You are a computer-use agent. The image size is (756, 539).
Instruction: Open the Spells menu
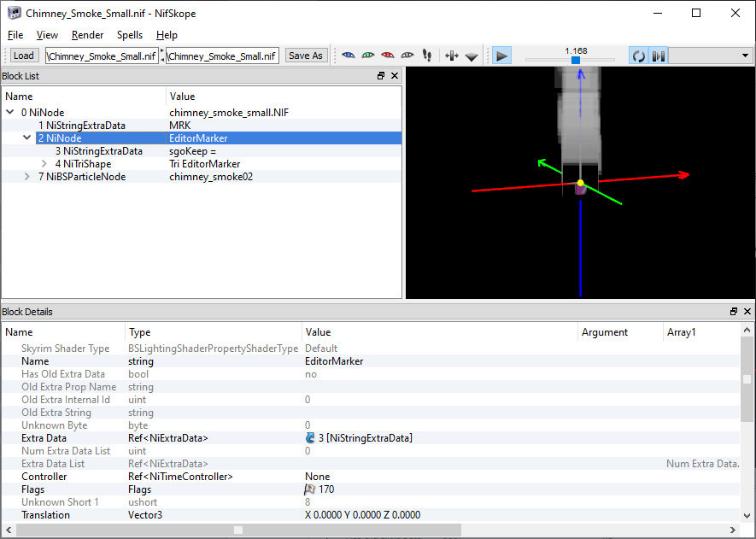click(x=130, y=35)
